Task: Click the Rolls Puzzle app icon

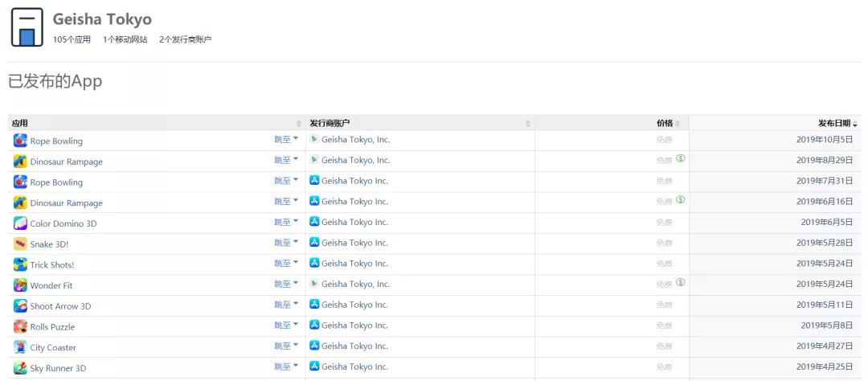Action: [20, 326]
